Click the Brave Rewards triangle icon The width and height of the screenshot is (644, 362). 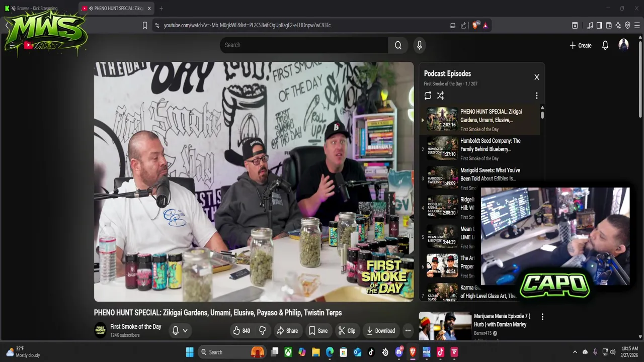pos(485,25)
